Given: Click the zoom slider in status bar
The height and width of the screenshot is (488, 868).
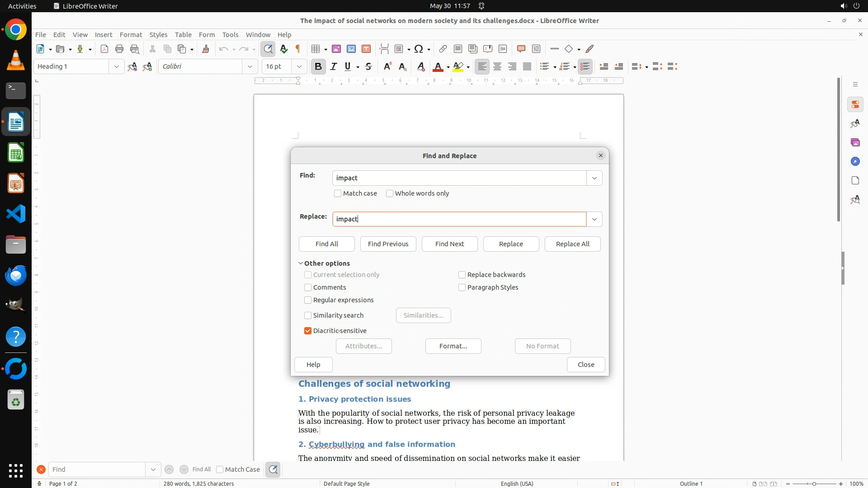Looking at the screenshot, I should [x=814, y=483].
